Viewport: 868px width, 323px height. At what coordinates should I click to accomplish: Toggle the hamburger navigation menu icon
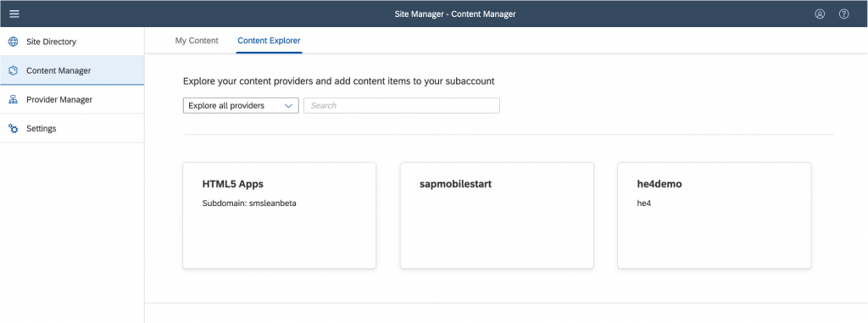[14, 14]
